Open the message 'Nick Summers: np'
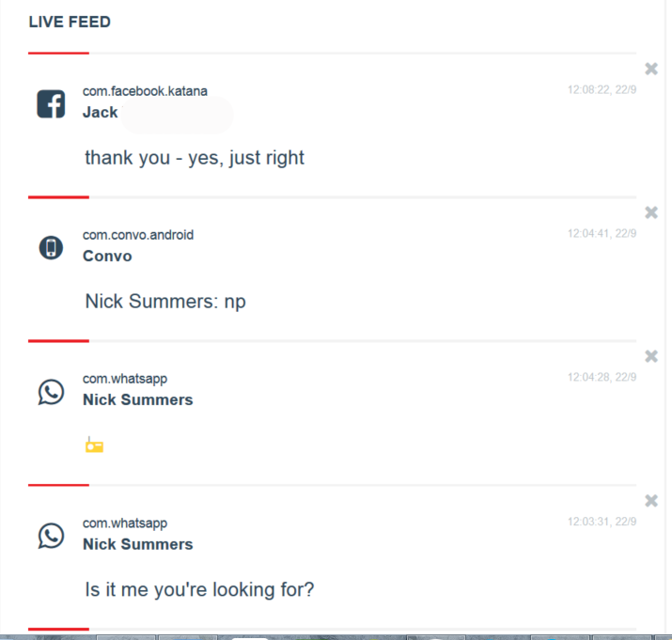This screenshot has width=672, height=640. click(165, 302)
